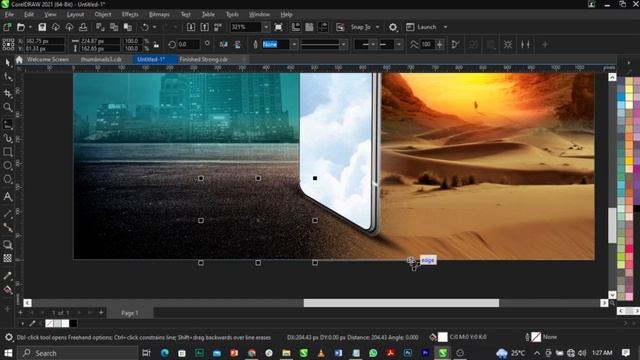Open the Options gear icon
This screenshot has width=640, height=360.
pos(393,27)
